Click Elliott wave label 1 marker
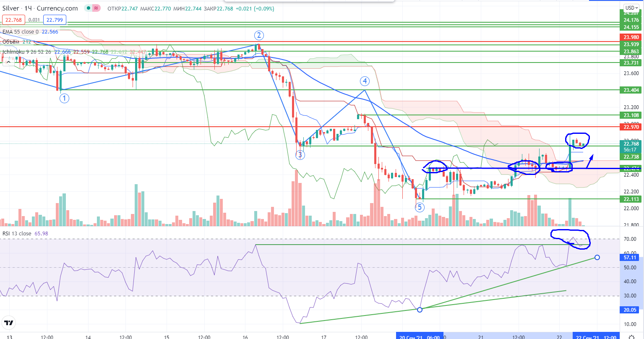The height and width of the screenshot is (339, 644). (64, 98)
